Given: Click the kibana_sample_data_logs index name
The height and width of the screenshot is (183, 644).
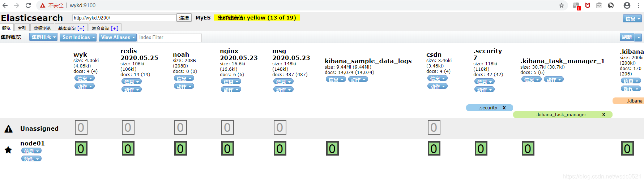Looking at the screenshot, I should point(368,61).
